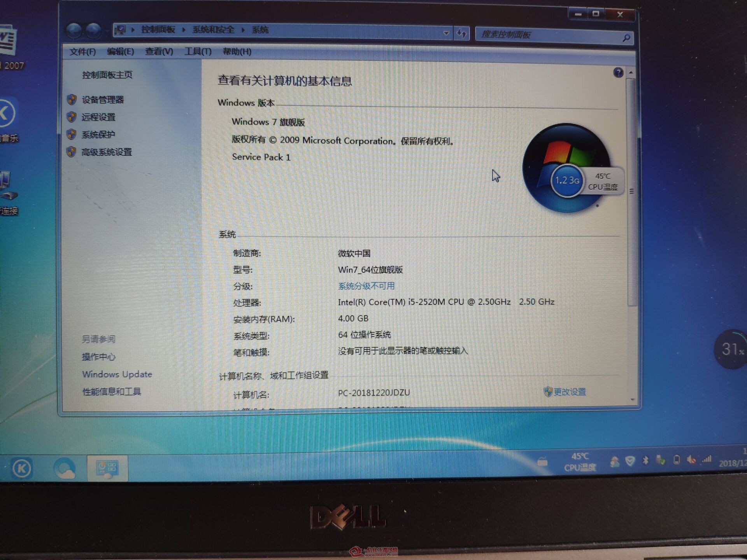Click the search magnifier icon
Viewport: 747px width, 560px height.
coord(626,38)
